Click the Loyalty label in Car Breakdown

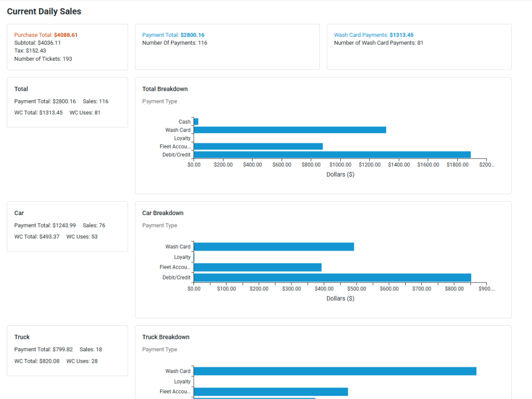[182, 257]
